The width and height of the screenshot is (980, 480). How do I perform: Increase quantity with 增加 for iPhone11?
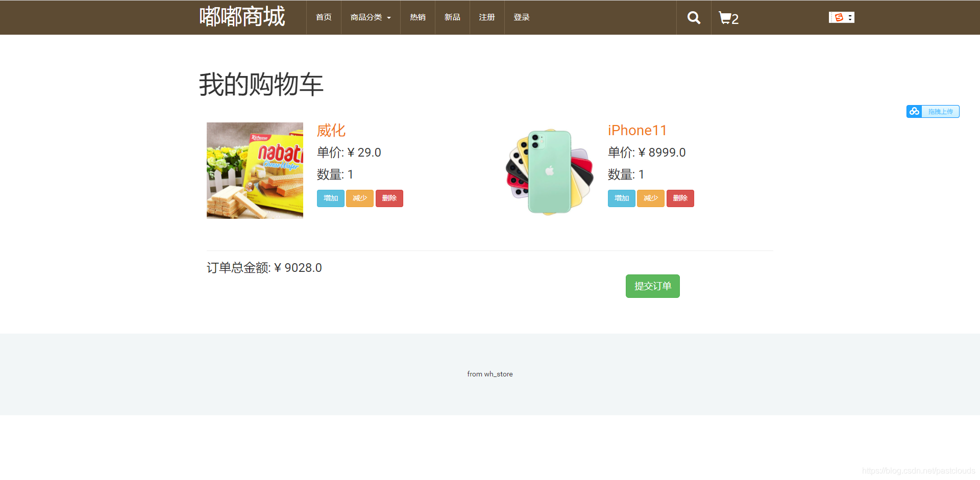(622, 198)
